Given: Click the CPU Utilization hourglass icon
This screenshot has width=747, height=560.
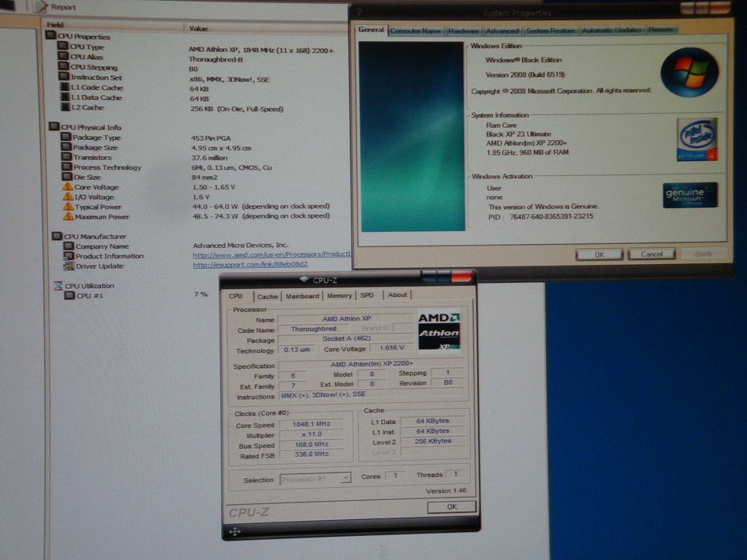Looking at the screenshot, I should coord(58,286).
